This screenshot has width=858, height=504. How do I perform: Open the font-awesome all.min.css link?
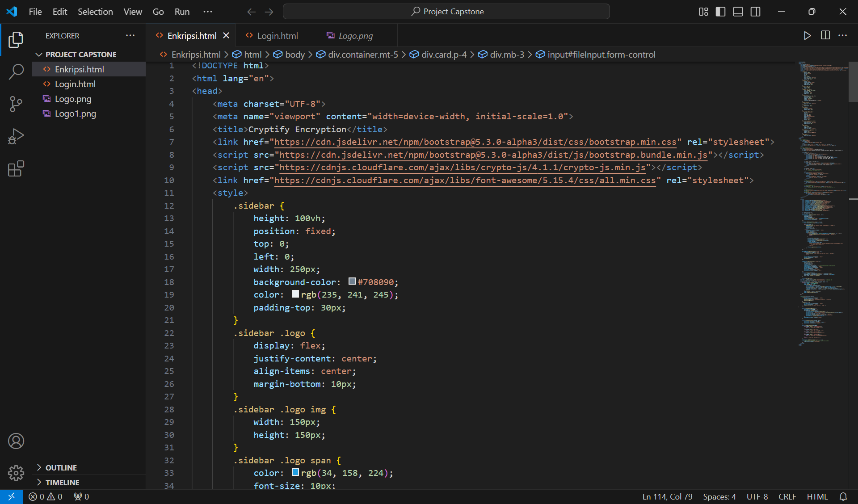465,181
